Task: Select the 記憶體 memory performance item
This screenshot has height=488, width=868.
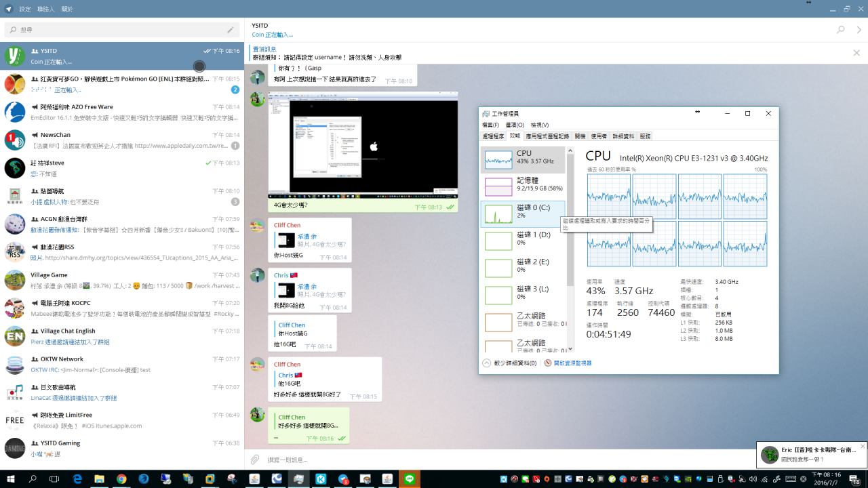Action: pyautogui.click(x=522, y=184)
